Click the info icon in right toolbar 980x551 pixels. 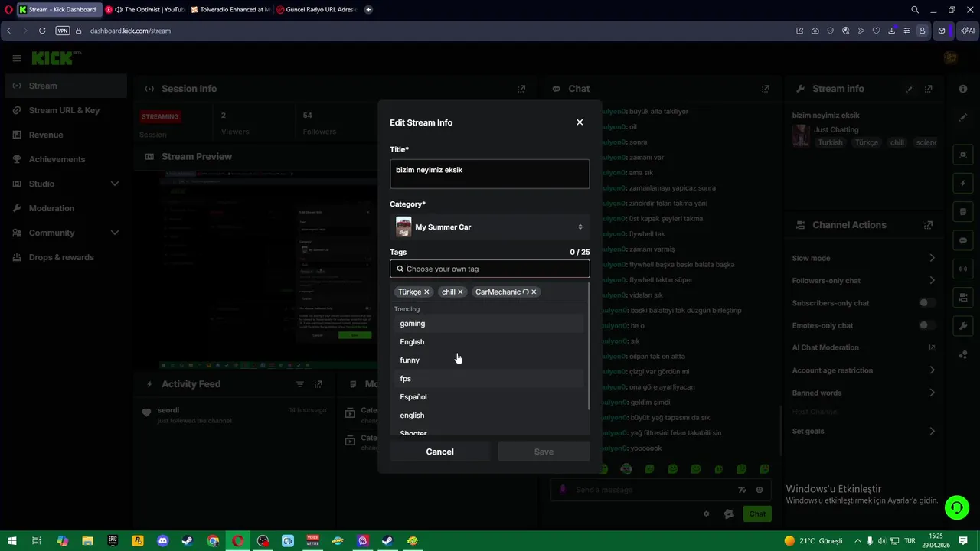click(x=963, y=89)
